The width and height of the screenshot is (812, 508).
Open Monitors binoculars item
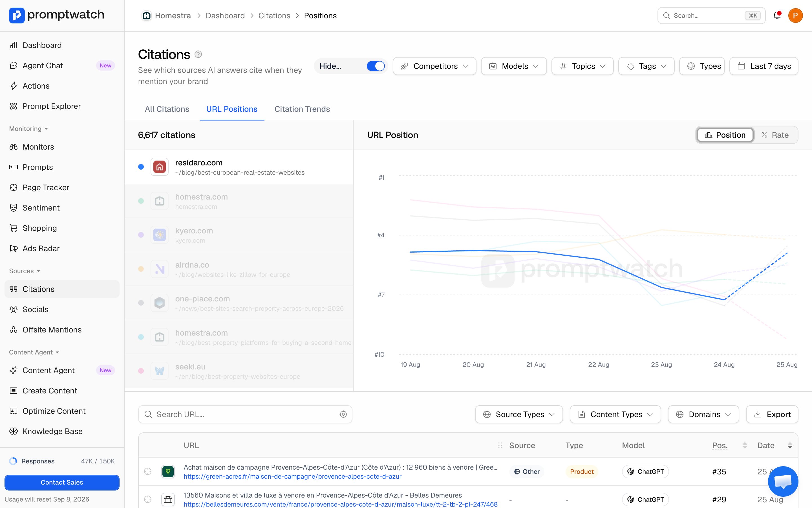click(x=62, y=147)
